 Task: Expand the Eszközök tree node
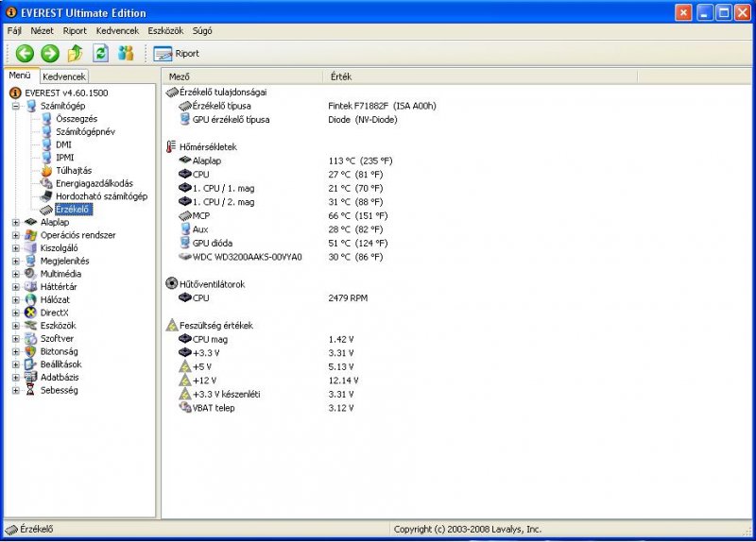(x=16, y=326)
